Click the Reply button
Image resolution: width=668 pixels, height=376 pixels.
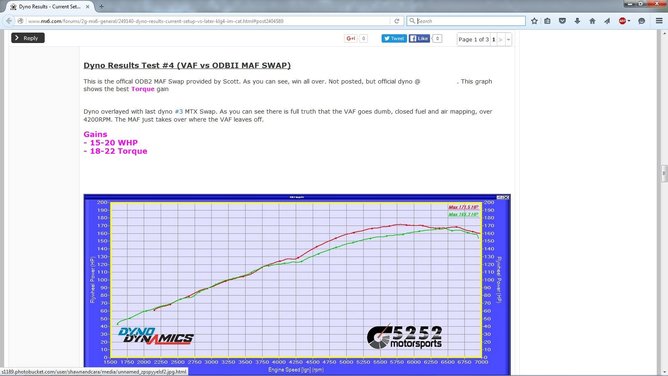pyautogui.click(x=28, y=38)
